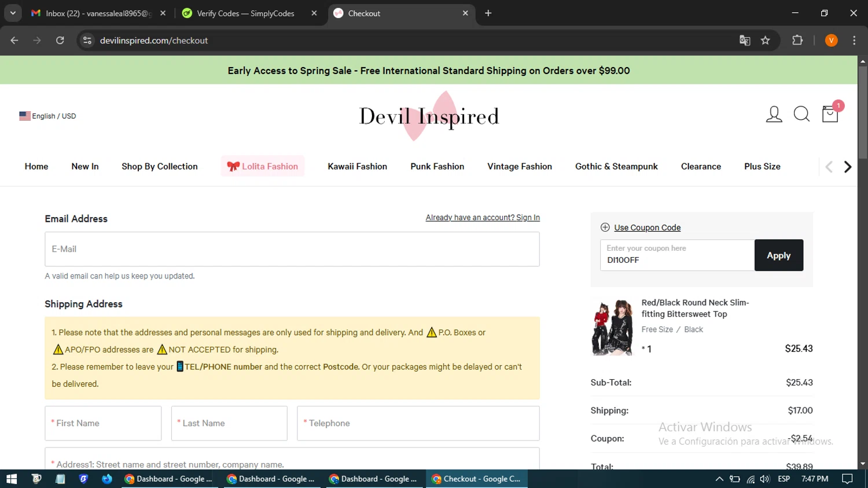This screenshot has width=868, height=488.
Task: Click the volume speaker tray icon
Action: click(x=765, y=479)
